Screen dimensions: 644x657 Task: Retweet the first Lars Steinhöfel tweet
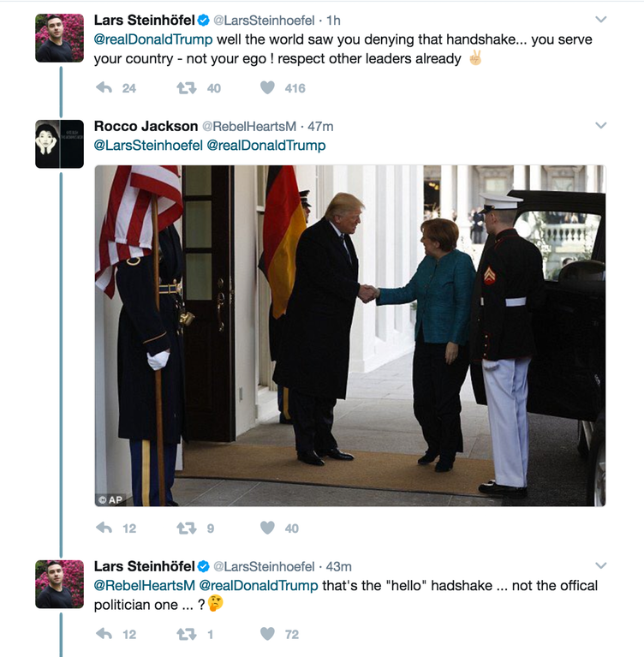click(x=187, y=88)
